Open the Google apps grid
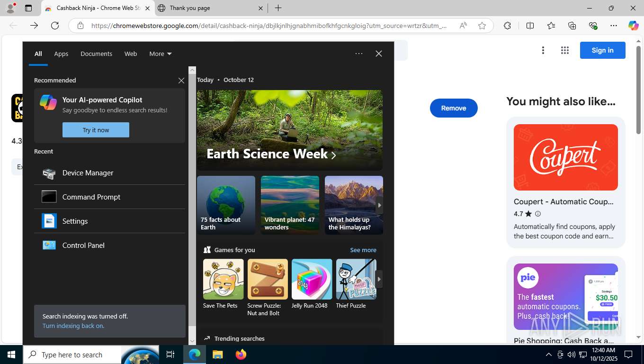Screen dimensions: 644x364 564,50
